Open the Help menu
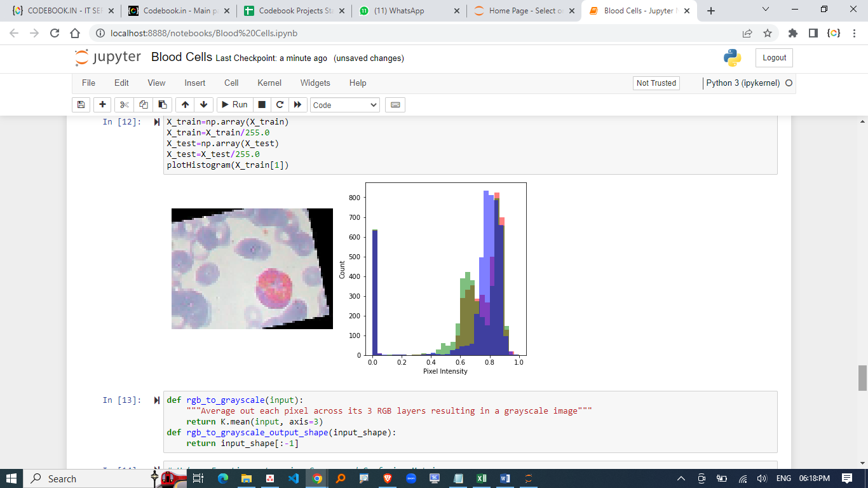Viewport: 868px width, 488px height. point(358,83)
